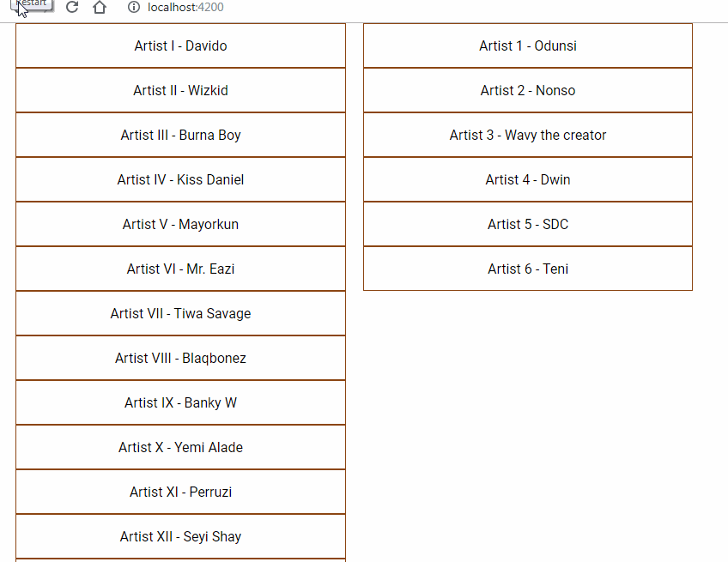Choose Artist III - Burna Boy
Image resolution: width=728 pixels, height=562 pixels.
pos(180,135)
